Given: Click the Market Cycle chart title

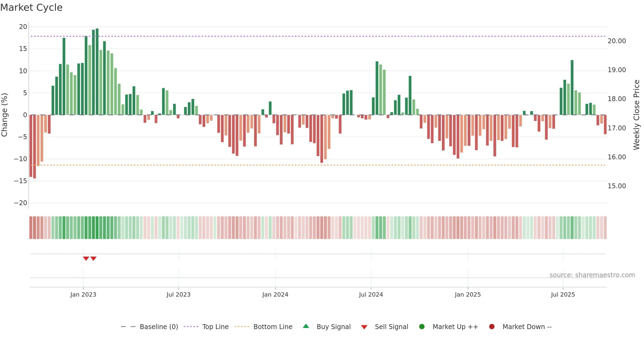Looking at the screenshot, I should (31, 8).
